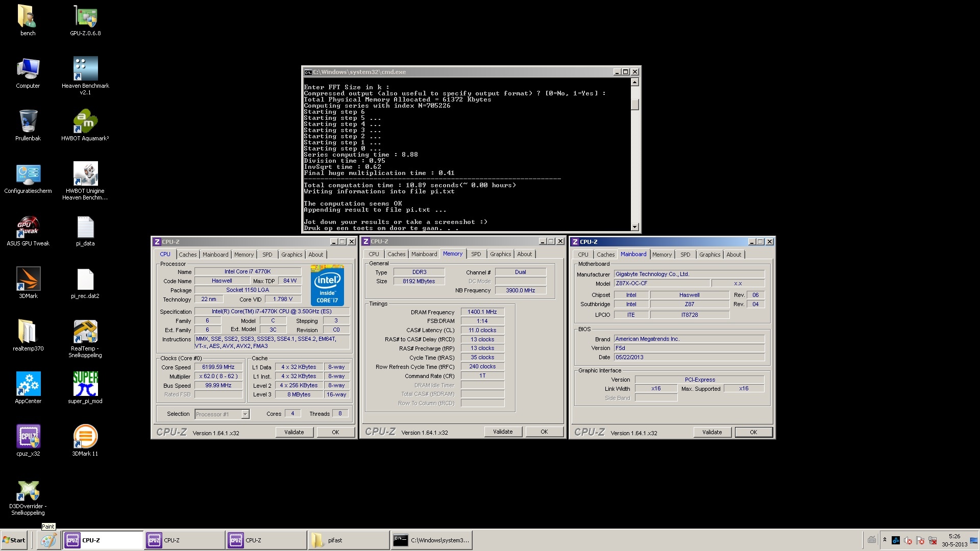The width and height of the screenshot is (980, 551).
Task: Click the Paint icon in the taskbar
Action: (48, 540)
